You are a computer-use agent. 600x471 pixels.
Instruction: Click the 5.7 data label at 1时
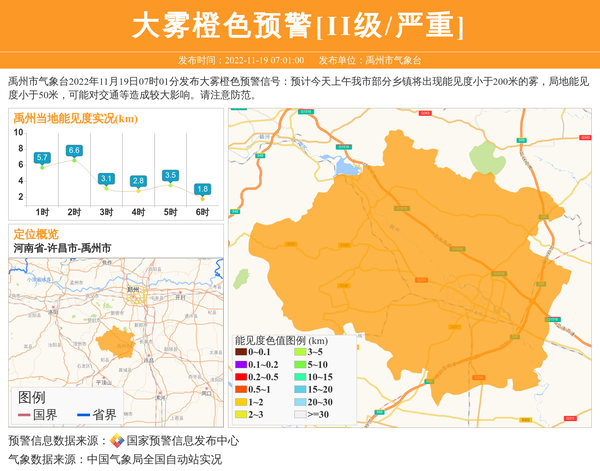point(42,158)
